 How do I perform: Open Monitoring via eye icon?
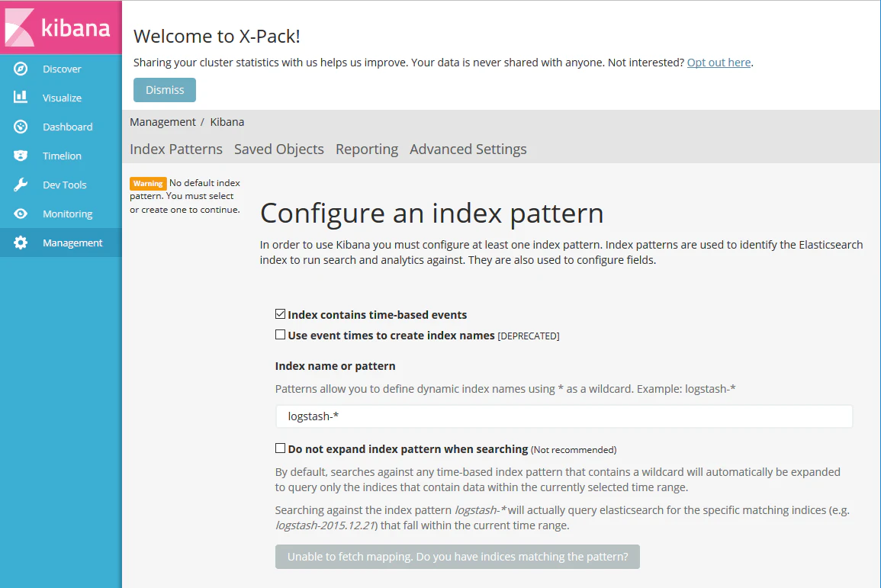pos(21,214)
